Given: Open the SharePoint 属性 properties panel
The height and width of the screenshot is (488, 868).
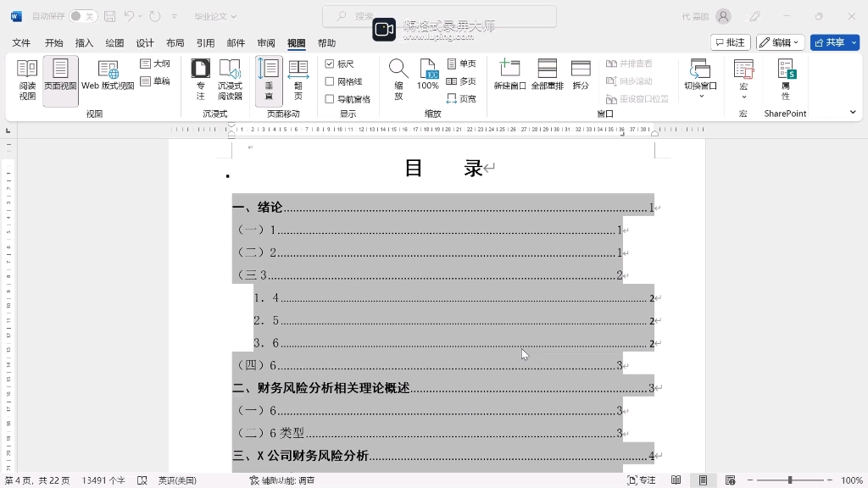Looking at the screenshot, I should (x=785, y=80).
